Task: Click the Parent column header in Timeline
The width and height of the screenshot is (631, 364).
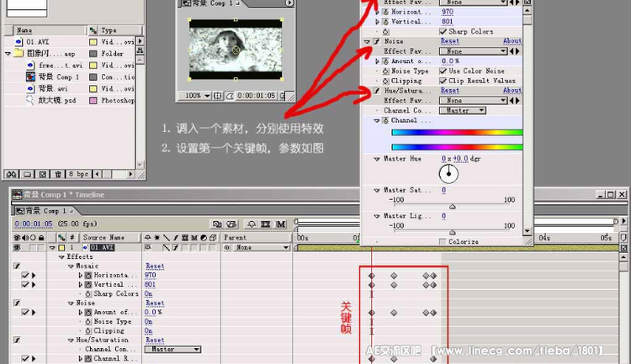Action: (x=256, y=238)
